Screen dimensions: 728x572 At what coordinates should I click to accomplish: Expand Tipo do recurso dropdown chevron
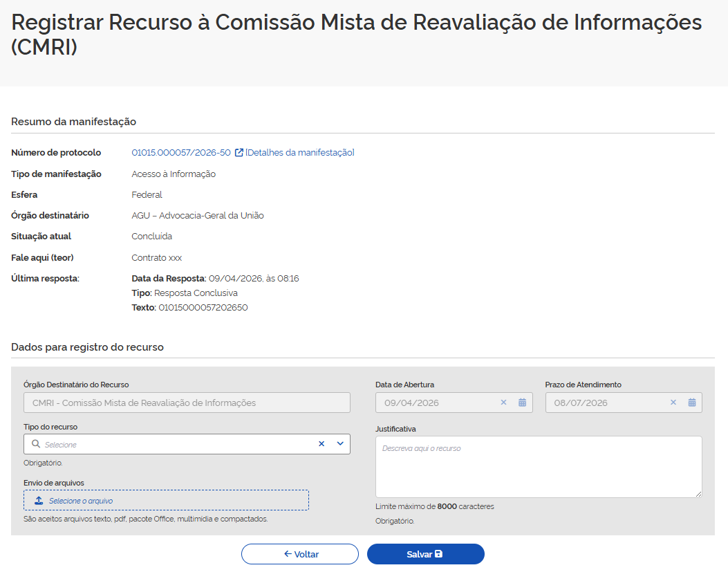click(340, 444)
